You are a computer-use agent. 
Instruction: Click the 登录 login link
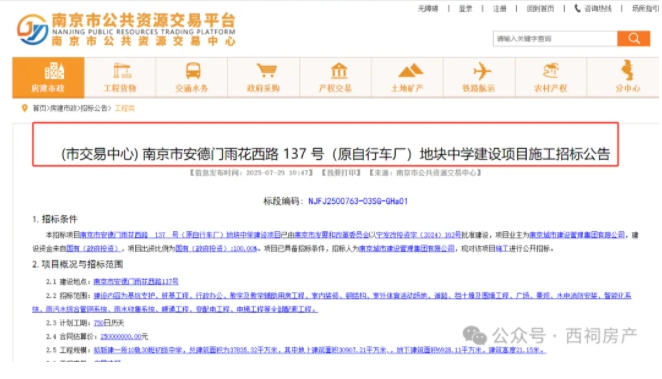click(465, 8)
